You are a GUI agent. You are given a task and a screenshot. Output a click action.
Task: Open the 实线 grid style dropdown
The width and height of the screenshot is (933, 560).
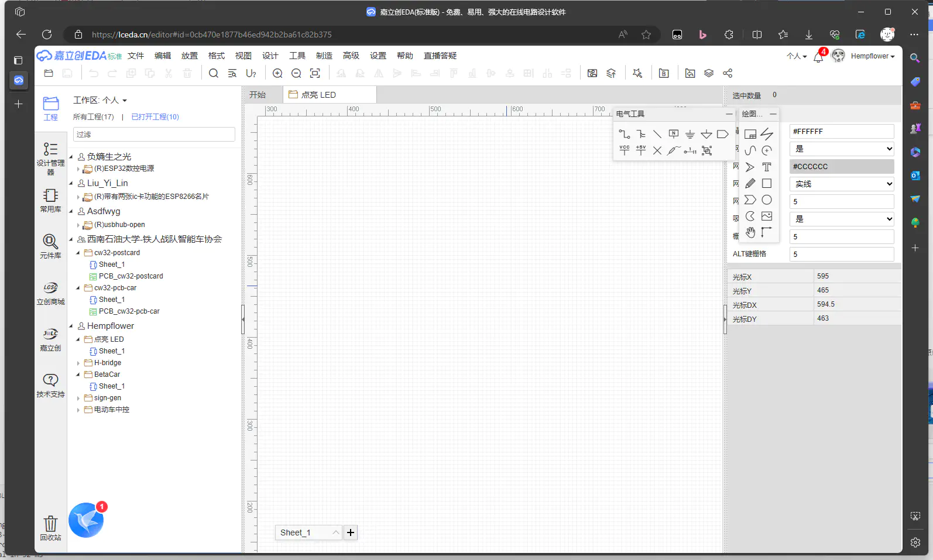[x=842, y=184]
